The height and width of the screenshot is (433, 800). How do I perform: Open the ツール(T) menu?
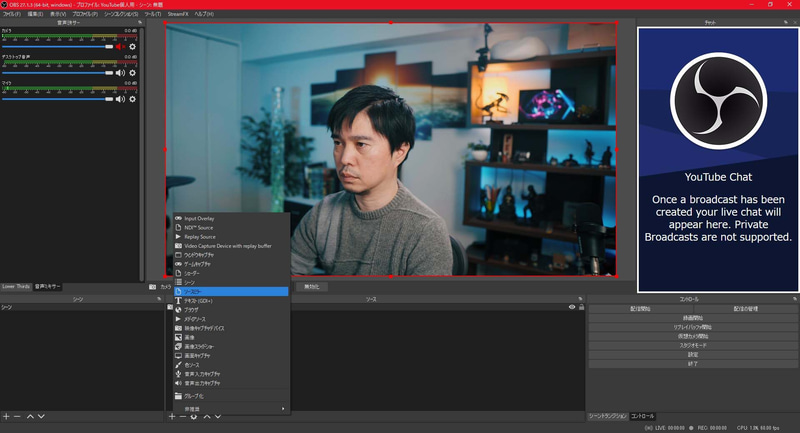pyautogui.click(x=153, y=14)
